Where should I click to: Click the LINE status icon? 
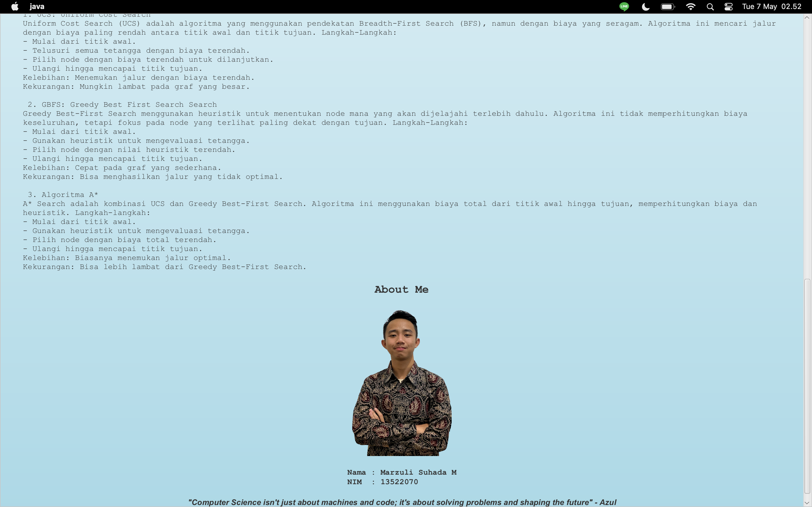pyautogui.click(x=624, y=6)
